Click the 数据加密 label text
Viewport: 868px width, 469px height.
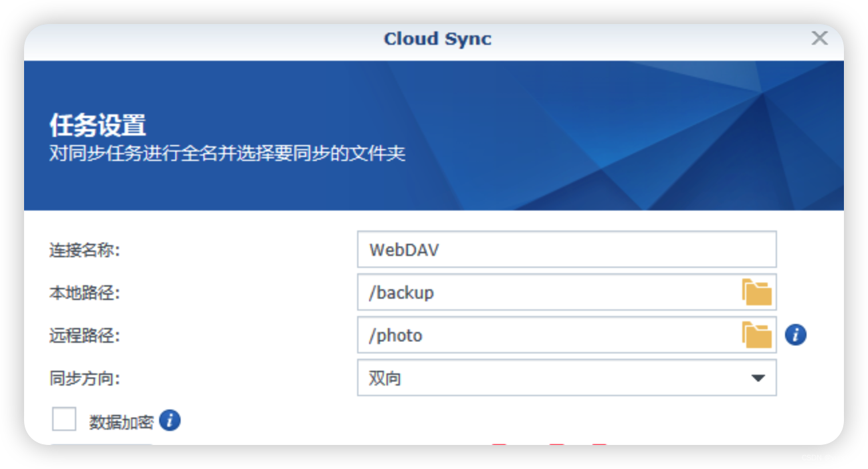(x=122, y=422)
